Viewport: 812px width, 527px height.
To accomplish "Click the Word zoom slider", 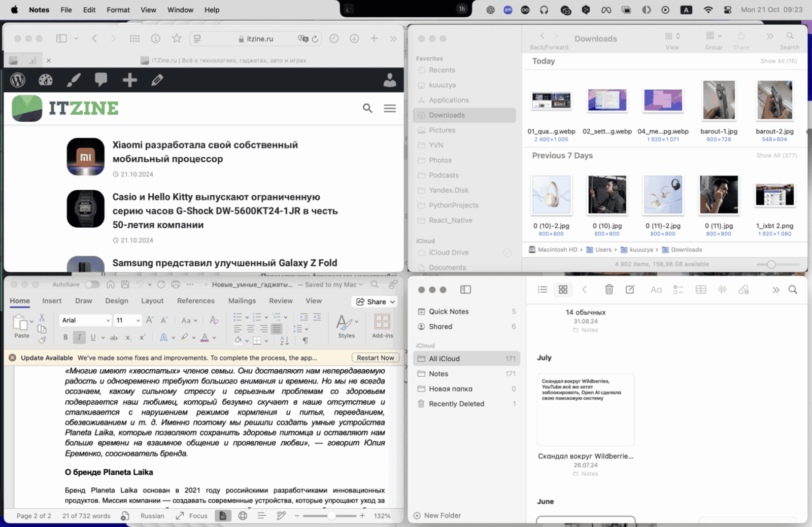I will coord(331,516).
